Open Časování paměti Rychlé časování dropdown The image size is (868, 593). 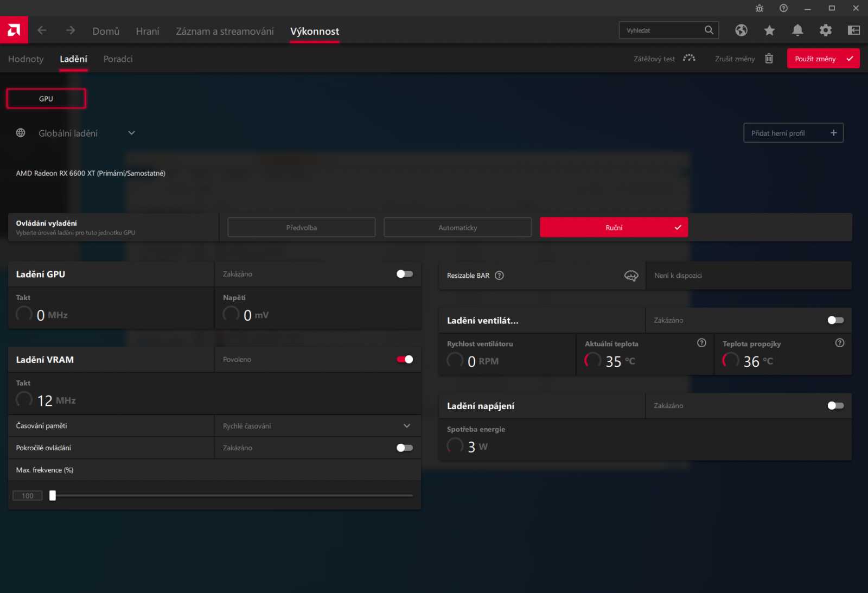click(318, 426)
